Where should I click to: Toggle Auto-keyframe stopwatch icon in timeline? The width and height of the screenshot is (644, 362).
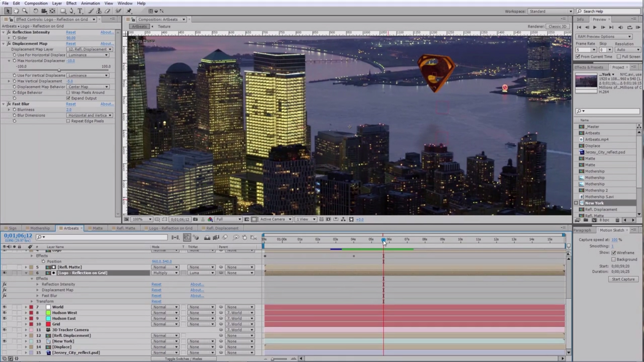(245, 237)
